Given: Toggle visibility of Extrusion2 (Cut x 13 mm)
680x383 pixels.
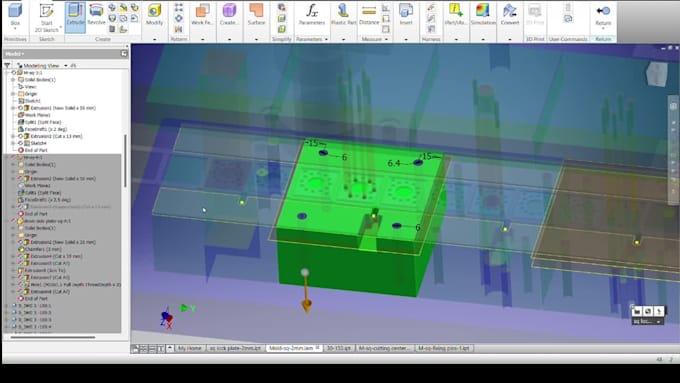Looking at the screenshot, I should [20, 136].
